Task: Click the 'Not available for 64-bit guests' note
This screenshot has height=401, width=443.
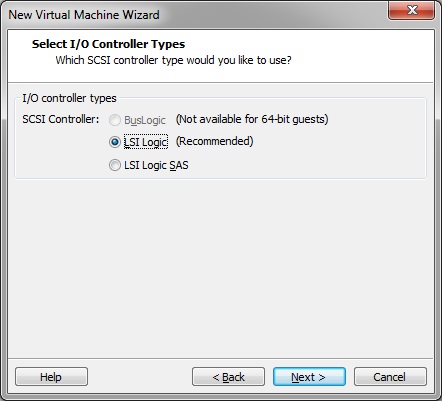Action: point(252,119)
